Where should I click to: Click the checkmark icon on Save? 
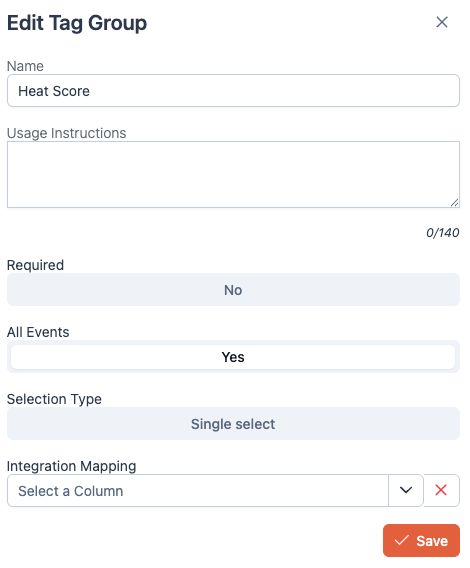point(402,540)
